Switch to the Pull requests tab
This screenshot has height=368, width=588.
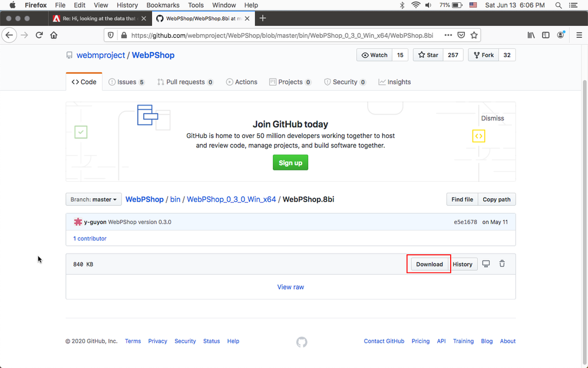coord(185,82)
